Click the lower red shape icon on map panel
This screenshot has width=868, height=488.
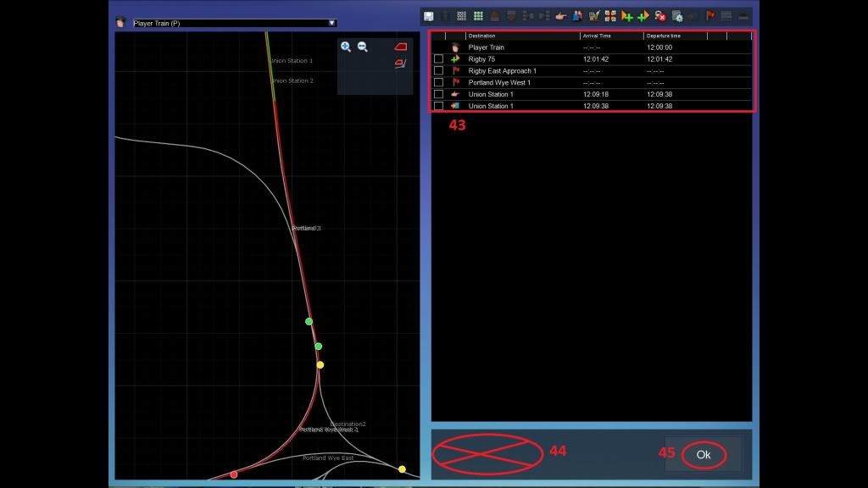(400, 64)
